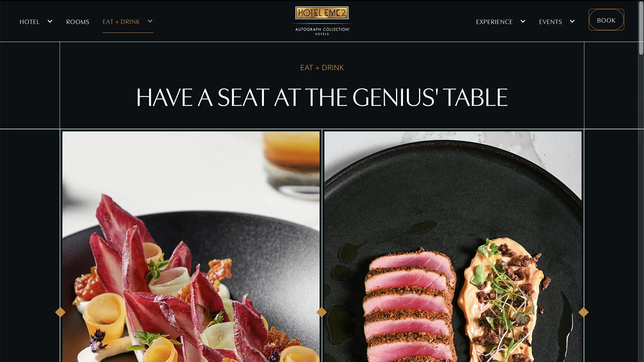Image resolution: width=644 pixels, height=362 pixels.
Task: Click the page vertical scrollbar thumb
Action: [641, 28]
